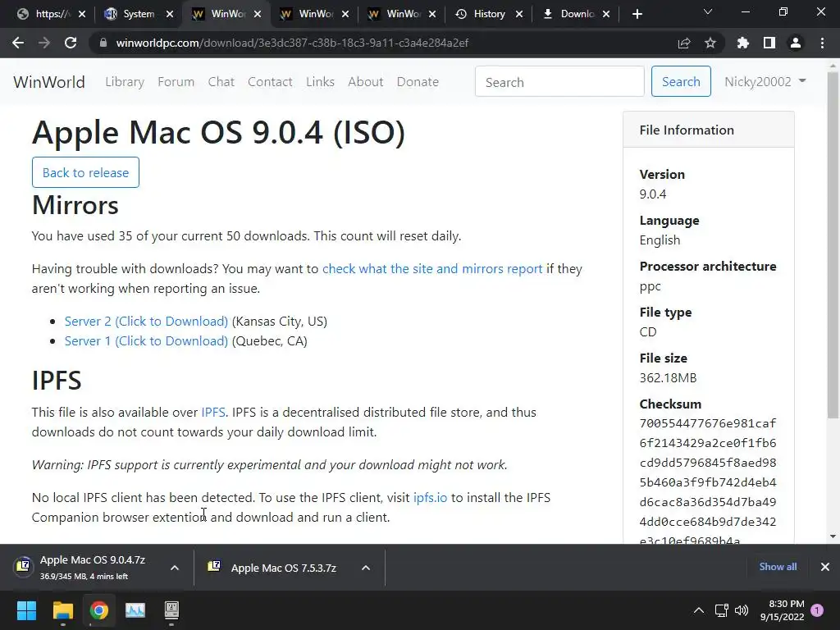Follow the IPFS link in the description

coord(213,412)
